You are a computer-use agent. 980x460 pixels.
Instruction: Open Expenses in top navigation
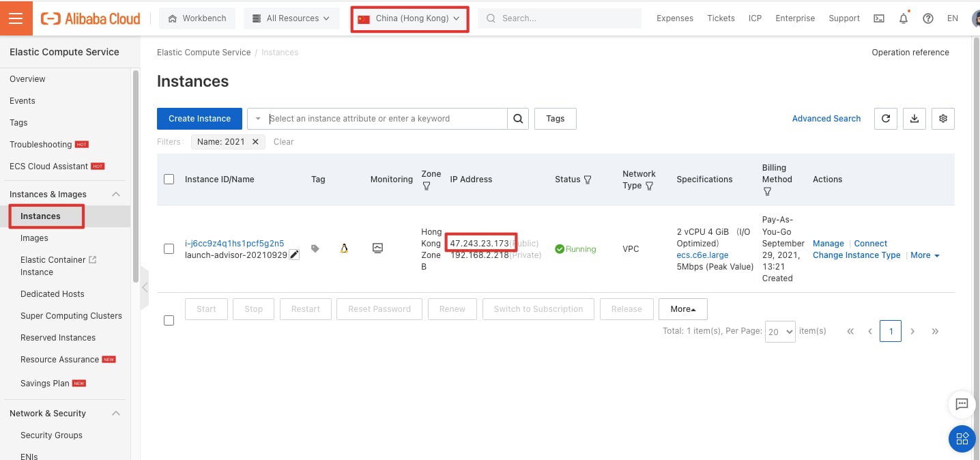click(x=675, y=18)
